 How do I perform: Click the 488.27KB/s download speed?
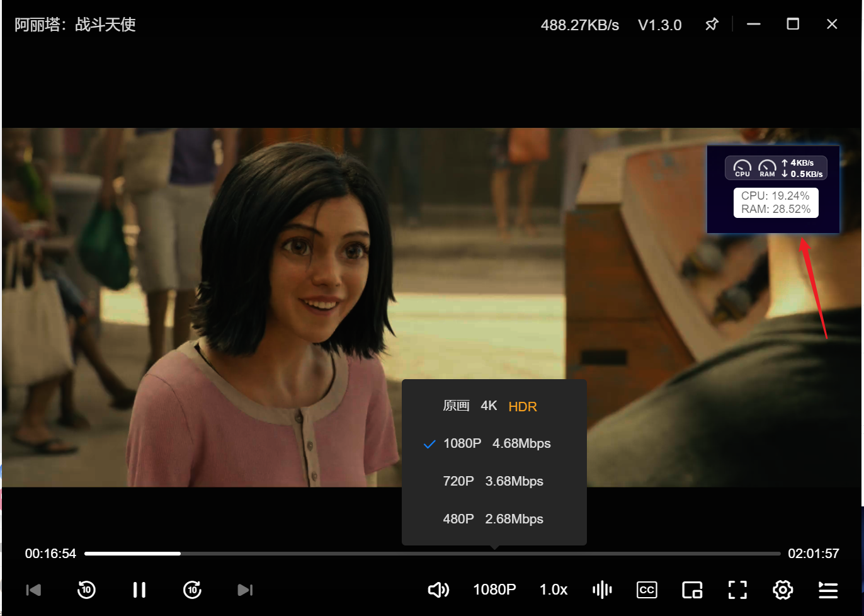(x=580, y=25)
